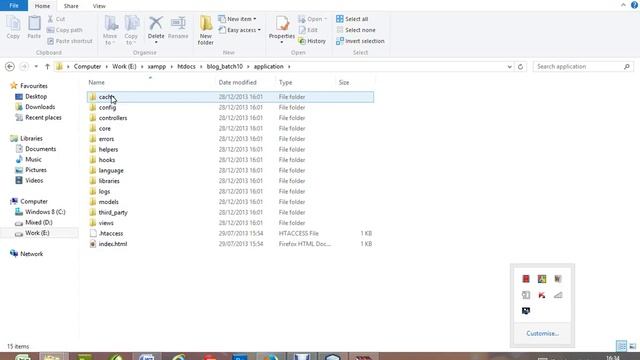This screenshot has width=640, height=360.
Task: Click the signal bars tray icon
Action: [558, 295]
